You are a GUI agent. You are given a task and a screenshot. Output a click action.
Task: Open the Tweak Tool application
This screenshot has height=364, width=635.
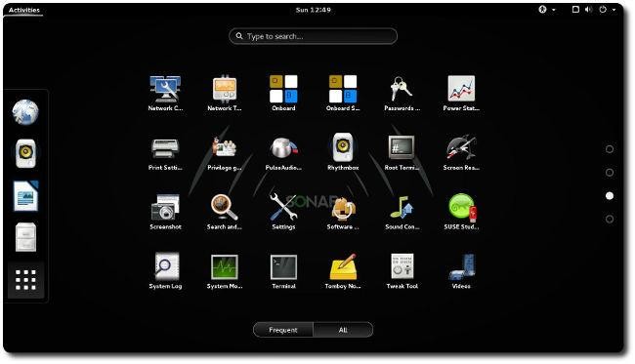pos(402,271)
